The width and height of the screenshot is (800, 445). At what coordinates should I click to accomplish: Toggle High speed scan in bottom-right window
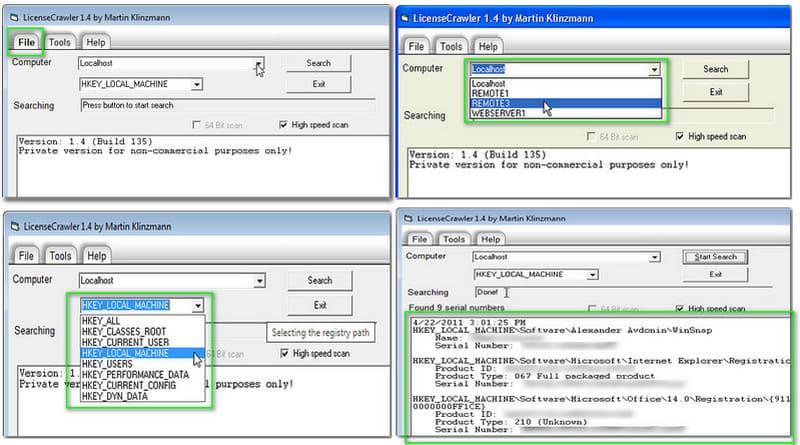pyautogui.click(x=680, y=309)
